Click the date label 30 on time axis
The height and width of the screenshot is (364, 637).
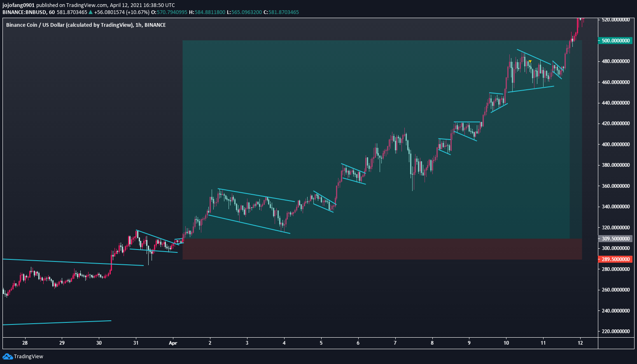99,343
